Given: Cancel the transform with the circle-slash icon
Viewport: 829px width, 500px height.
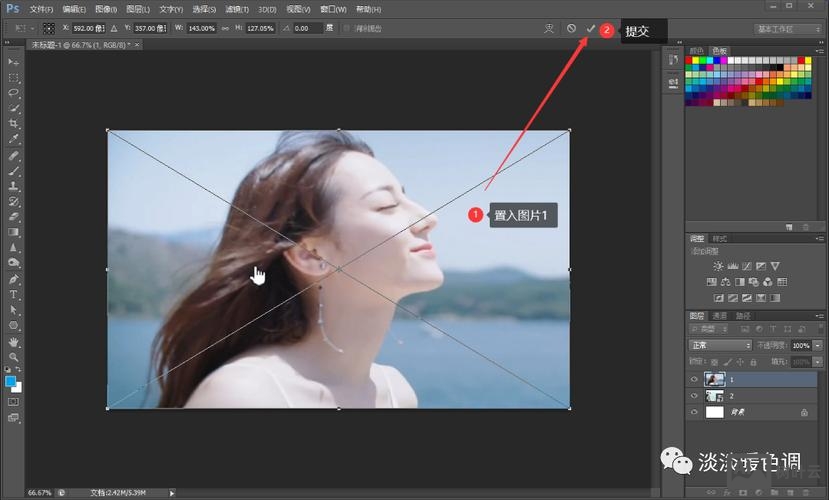Looking at the screenshot, I should pos(571,29).
